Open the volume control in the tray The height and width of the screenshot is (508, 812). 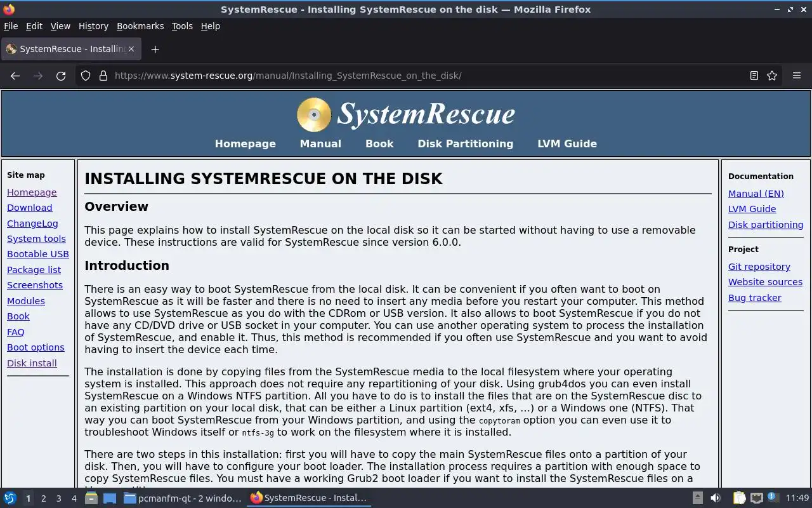click(716, 498)
